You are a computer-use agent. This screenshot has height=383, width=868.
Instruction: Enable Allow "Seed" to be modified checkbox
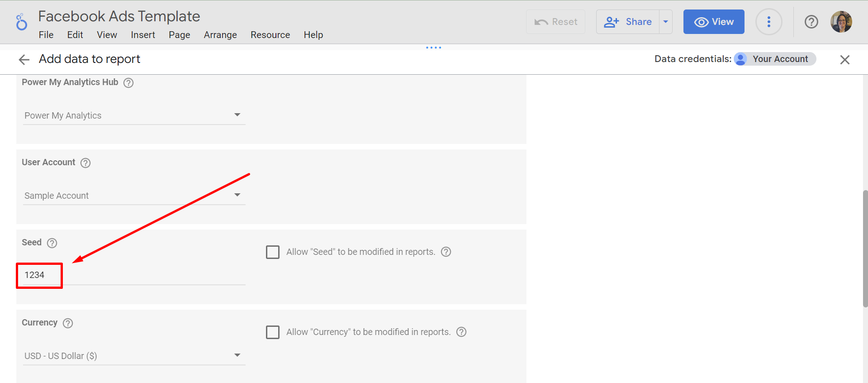[273, 252]
